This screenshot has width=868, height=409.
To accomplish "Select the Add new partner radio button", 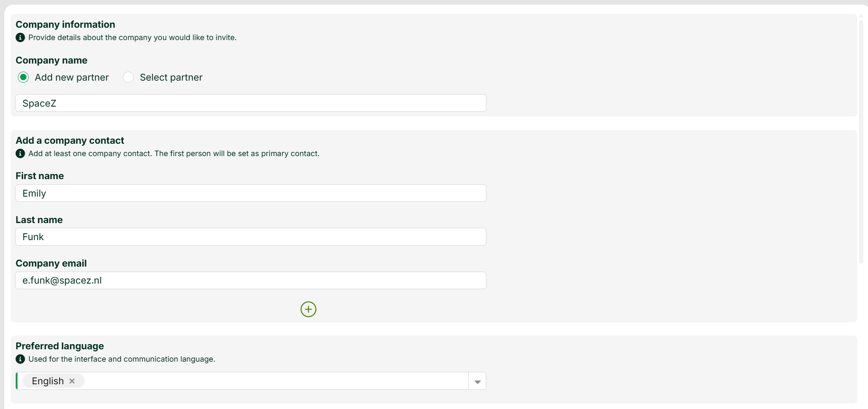I will point(23,77).
